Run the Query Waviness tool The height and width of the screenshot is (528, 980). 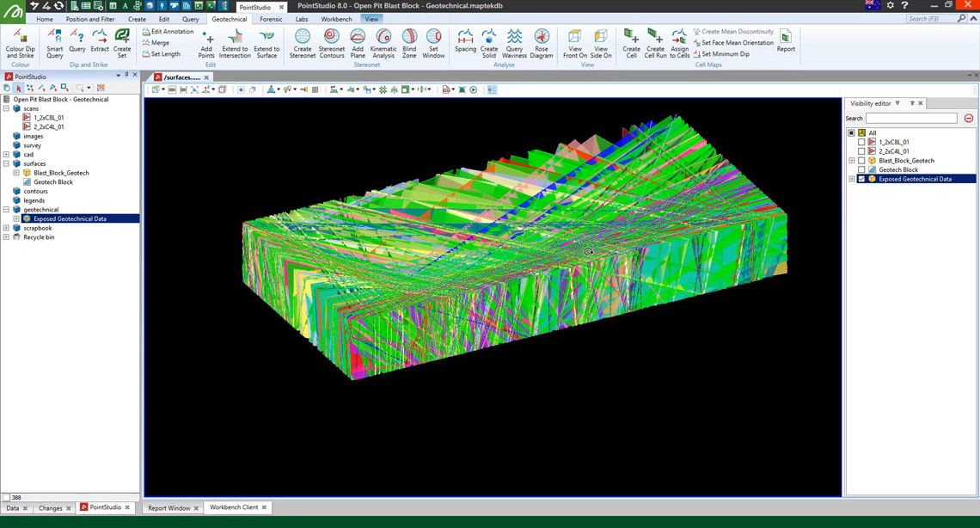point(514,43)
